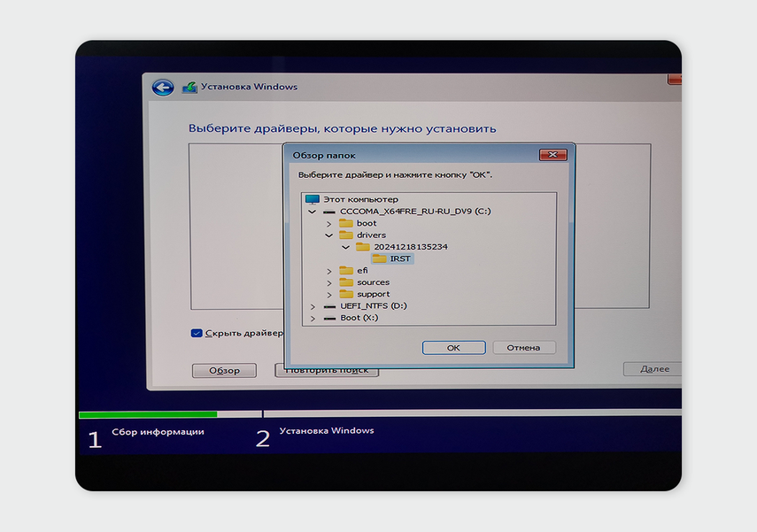The height and width of the screenshot is (532, 757).
Task: Click the drivers folder icon
Action: click(345, 235)
